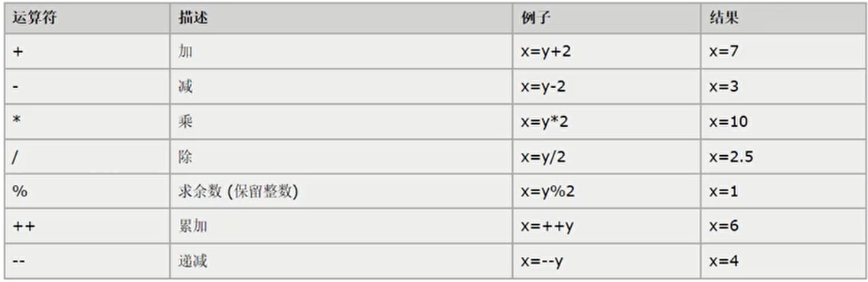Viewport: 868px width, 282px height.
Task: Click the x=7 result cell
Action: tap(782, 51)
